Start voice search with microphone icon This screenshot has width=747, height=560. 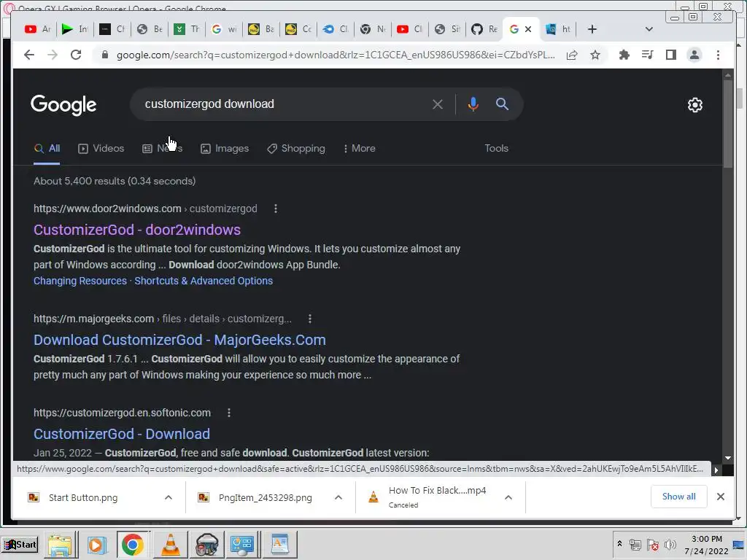coord(473,104)
